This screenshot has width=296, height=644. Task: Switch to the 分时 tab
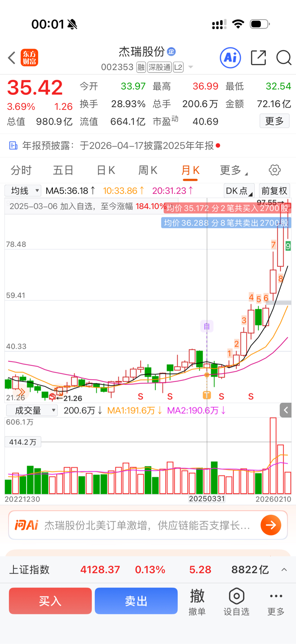coord(21,170)
